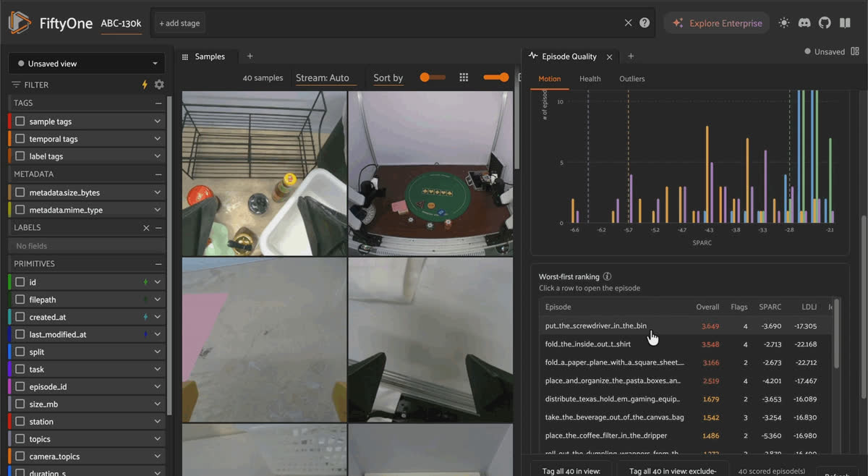Check the label tags checkbox
Screen dimensions: 868x476
pyautogui.click(x=20, y=156)
